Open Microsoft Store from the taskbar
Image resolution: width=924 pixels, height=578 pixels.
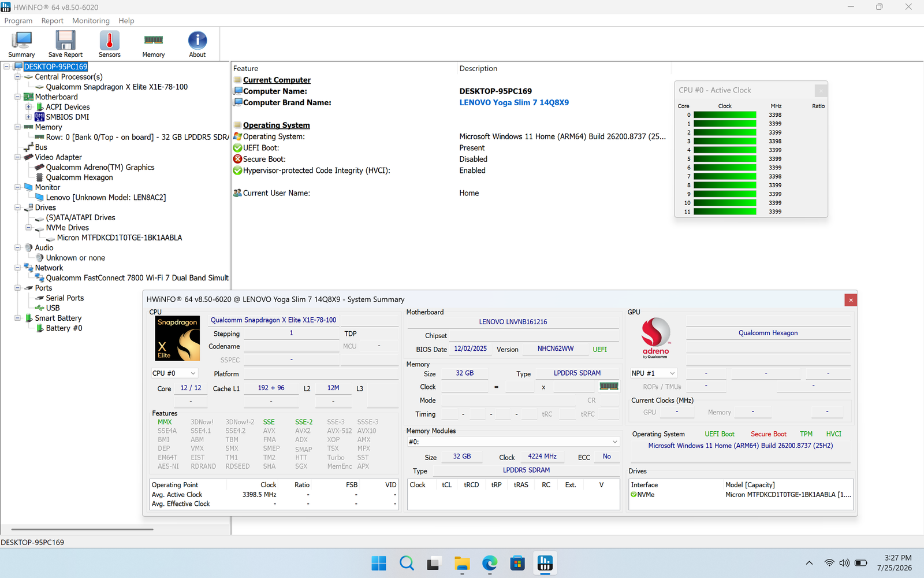[x=517, y=563]
